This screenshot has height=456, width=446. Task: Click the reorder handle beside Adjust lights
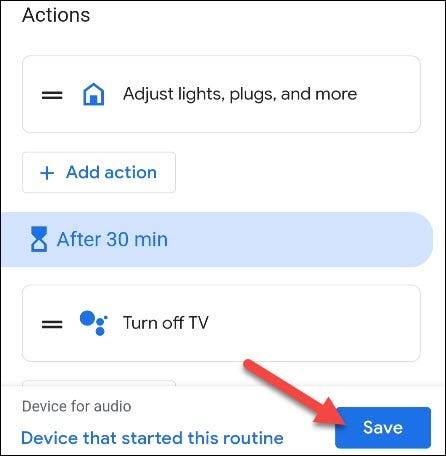52,95
